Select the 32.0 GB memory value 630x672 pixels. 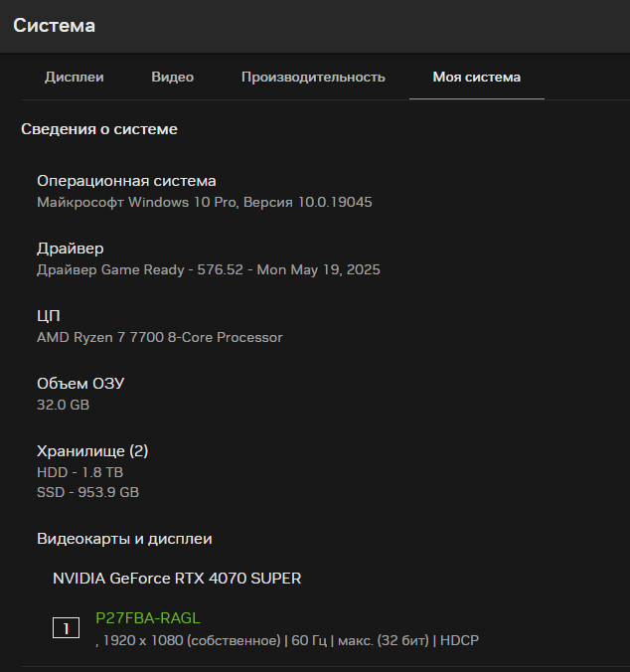coord(63,405)
